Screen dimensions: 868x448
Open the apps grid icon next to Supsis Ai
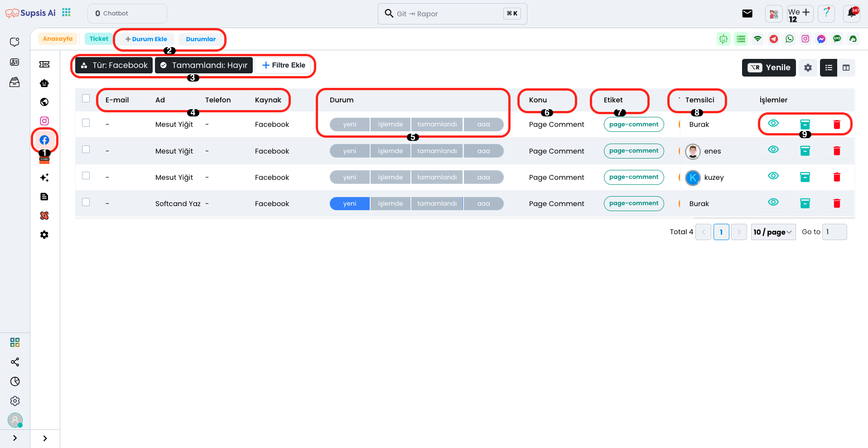pos(67,13)
